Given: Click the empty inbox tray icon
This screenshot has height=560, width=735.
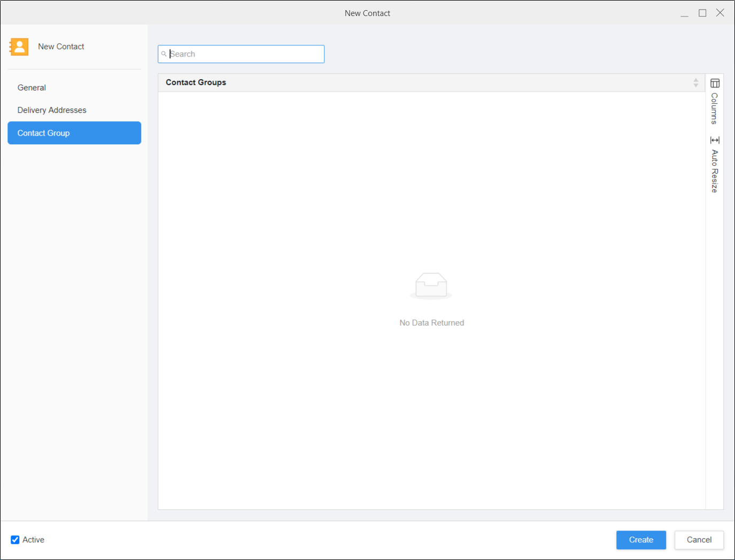Looking at the screenshot, I should coord(431,285).
